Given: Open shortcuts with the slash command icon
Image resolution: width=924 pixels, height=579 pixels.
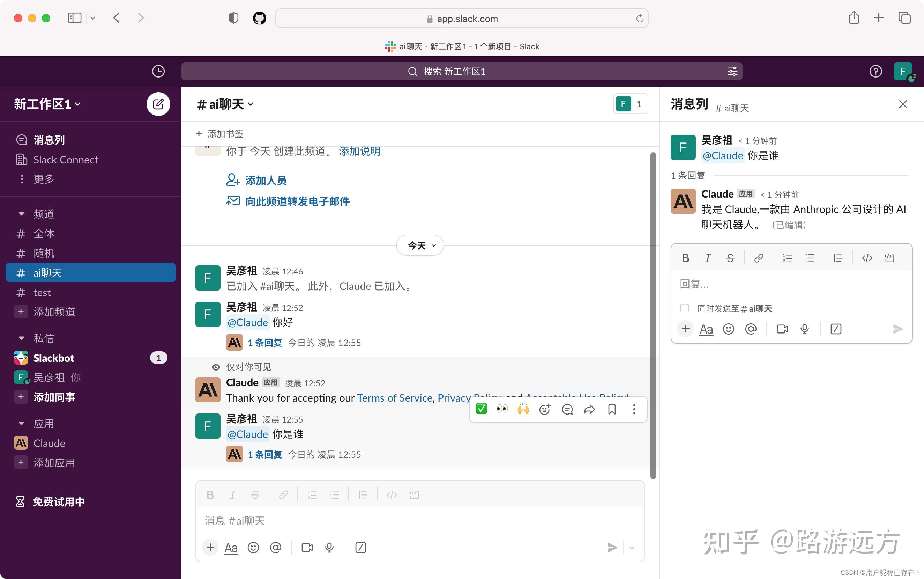Looking at the screenshot, I should (x=360, y=547).
